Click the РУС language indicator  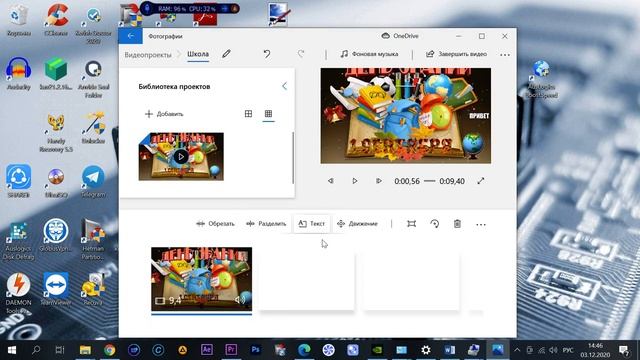(568, 350)
